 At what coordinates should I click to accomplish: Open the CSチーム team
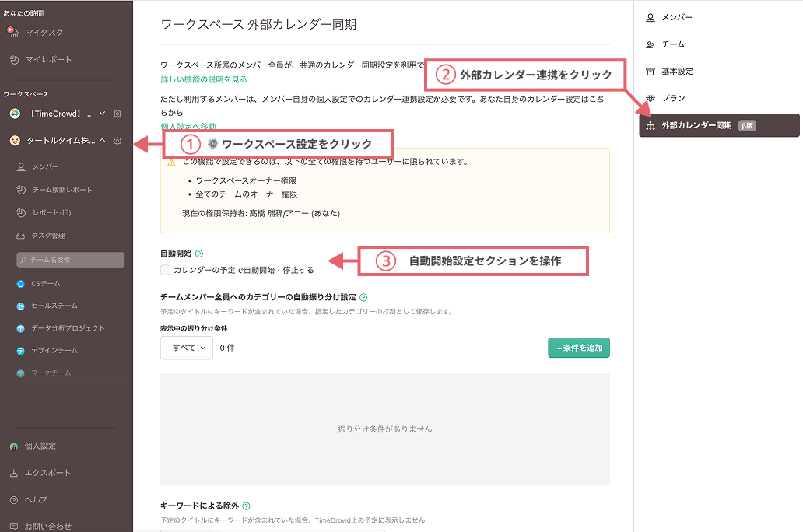click(45, 284)
